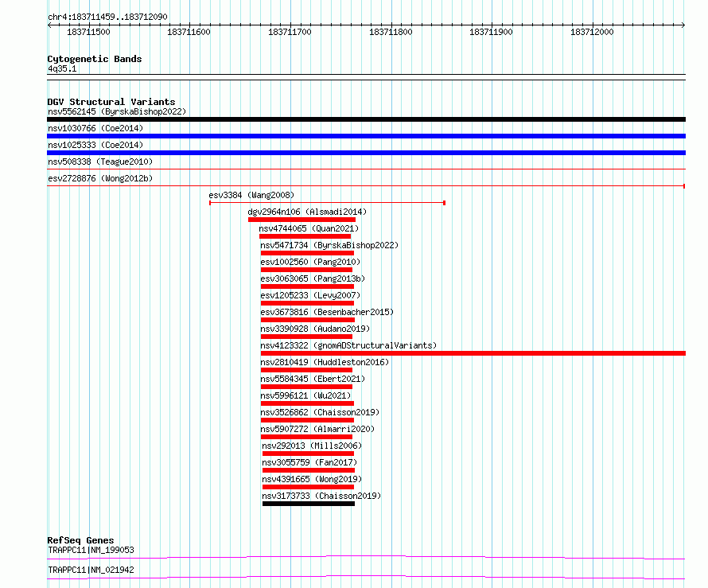Click esv2728876 (Wong2012b) label
Viewport: 708px width, 588px height.
[x=100, y=178]
